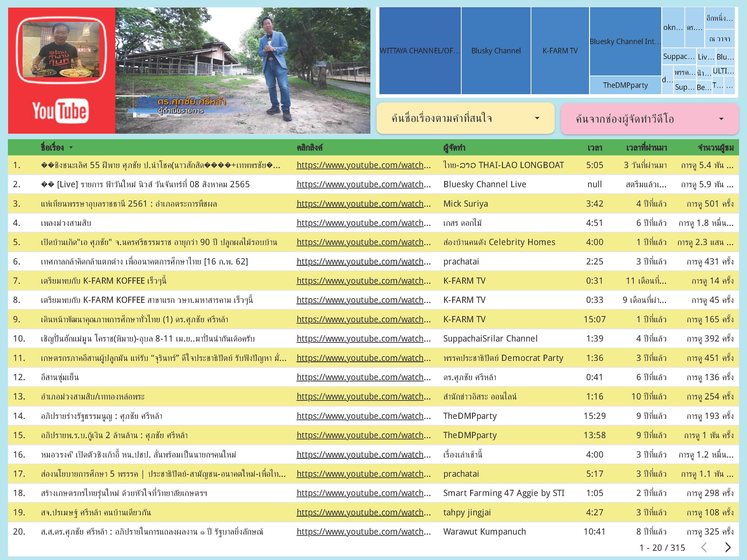Select TheDMPparty block in treemap
The width and height of the screenshot is (747, 560).
point(625,85)
